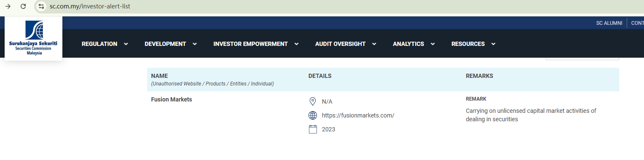Viewport: 644px width, 160px height.
Task: Follow the SC ALUMNI link
Action: (x=609, y=23)
